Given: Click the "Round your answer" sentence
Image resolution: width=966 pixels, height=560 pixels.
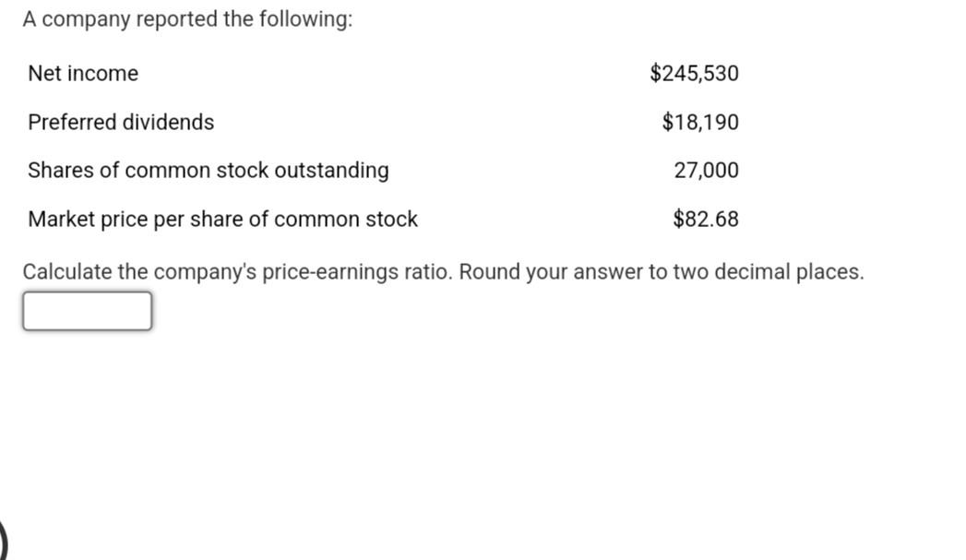Looking at the screenshot, I should pyautogui.click(x=661, y=272).
